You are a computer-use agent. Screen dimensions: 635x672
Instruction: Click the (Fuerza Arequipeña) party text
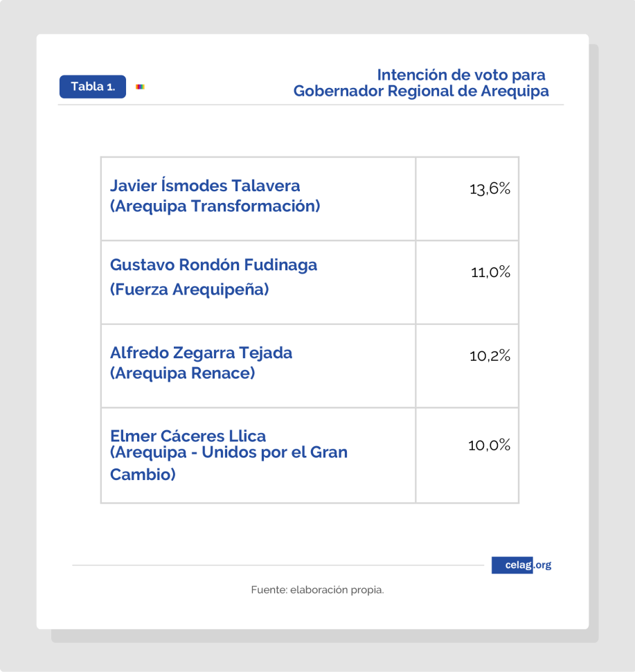click(x=189, y=290)
